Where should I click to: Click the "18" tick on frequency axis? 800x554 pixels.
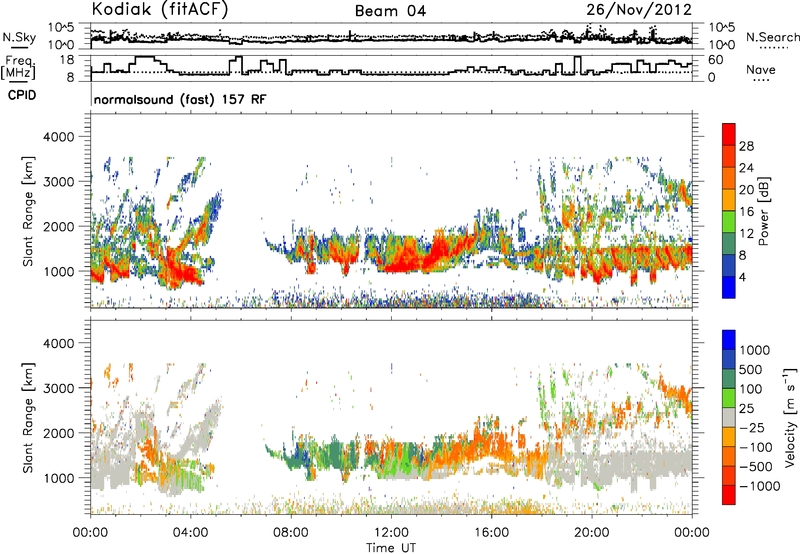click(67, 60)
